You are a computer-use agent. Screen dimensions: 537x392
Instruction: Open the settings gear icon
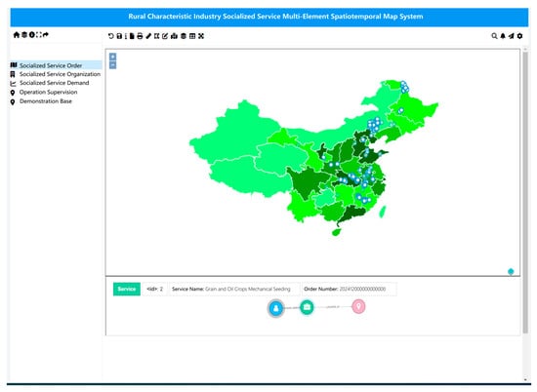click(x=519, y=36)
